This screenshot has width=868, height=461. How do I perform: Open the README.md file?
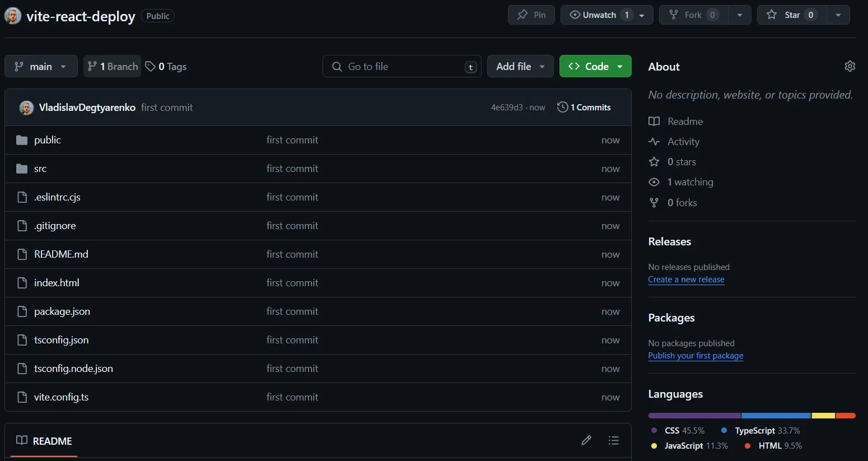pyautogui.click(x=61, y=254)
